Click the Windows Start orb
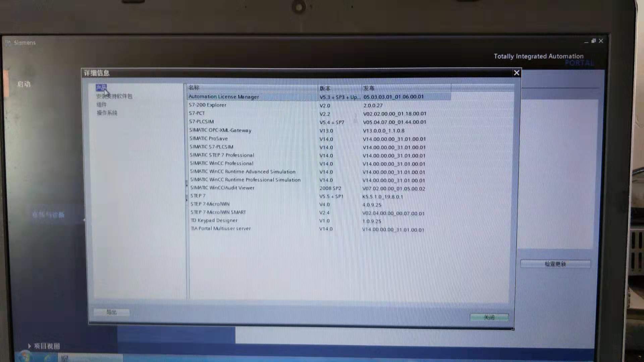Viewport: 644px width, 362px height. [x=24, y=357]
